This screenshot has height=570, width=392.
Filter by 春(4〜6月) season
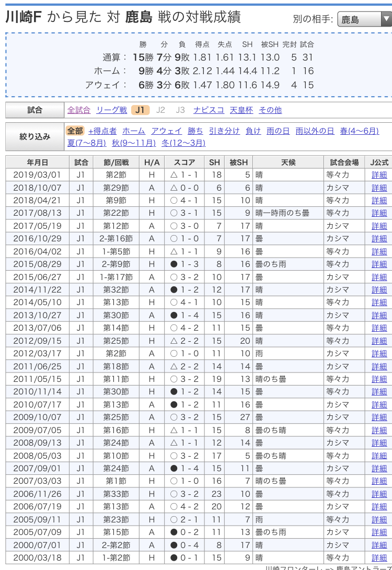click(x=359, y=131)
